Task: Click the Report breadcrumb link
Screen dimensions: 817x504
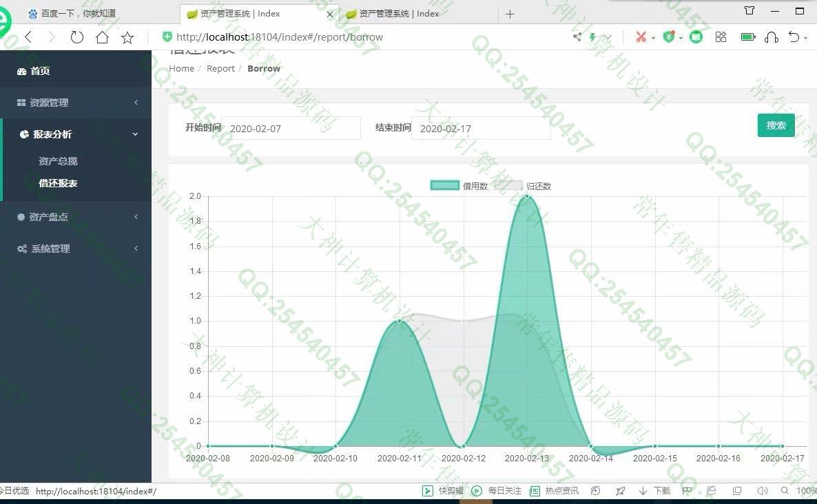Action: [x=220, y=68]
